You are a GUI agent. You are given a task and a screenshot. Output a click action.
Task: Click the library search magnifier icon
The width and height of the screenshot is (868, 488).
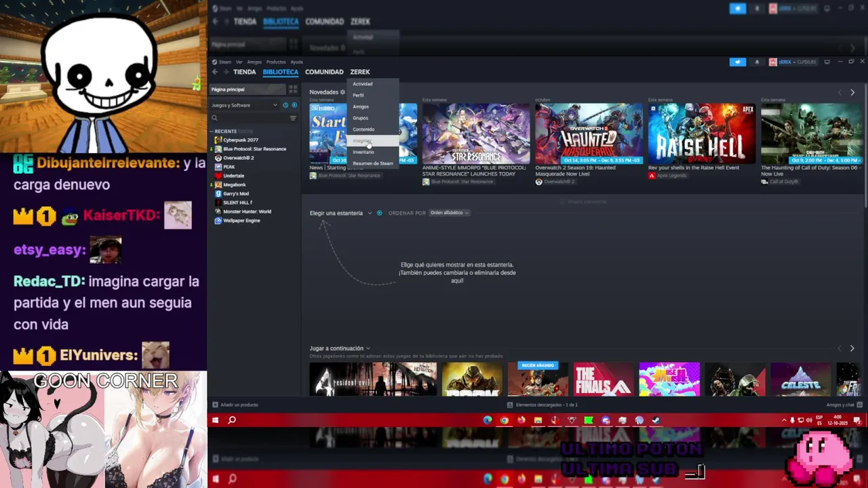(x=214, y=118)
